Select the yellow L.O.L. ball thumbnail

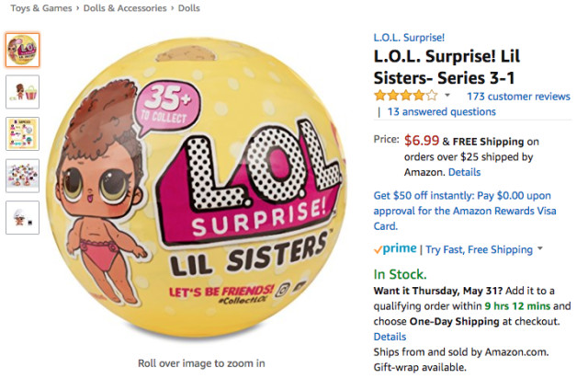pyautogui.click(x=23, y=49)
